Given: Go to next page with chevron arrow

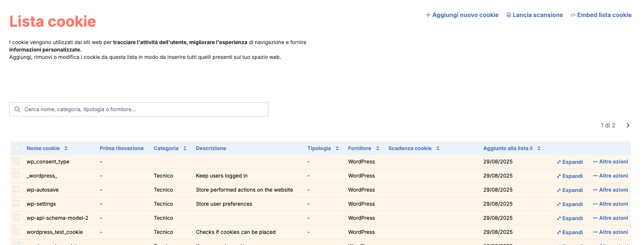Looking at the screenshot, I should pos(628,125).
